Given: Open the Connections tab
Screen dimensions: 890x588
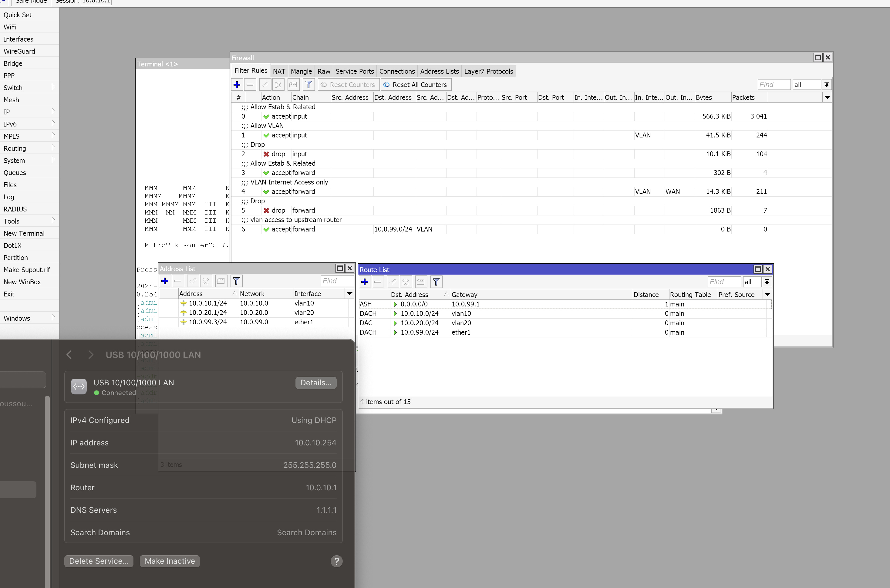Looking at the screenshot, I should pyautogui.click(x=397, y=71).
